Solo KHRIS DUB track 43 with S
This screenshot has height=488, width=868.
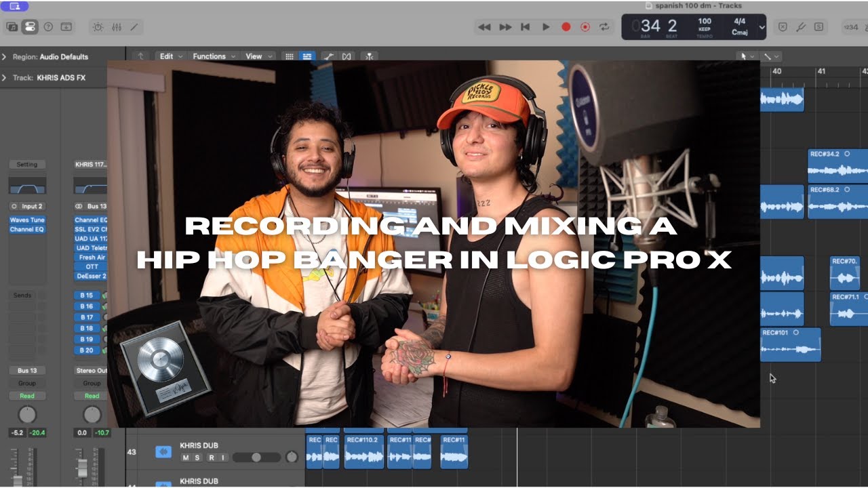tap(197, 457)
